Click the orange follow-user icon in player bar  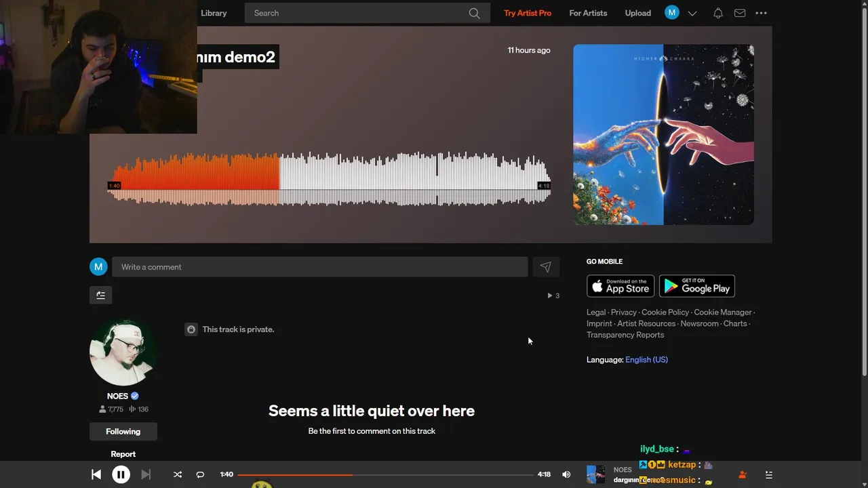click(743, 474)
